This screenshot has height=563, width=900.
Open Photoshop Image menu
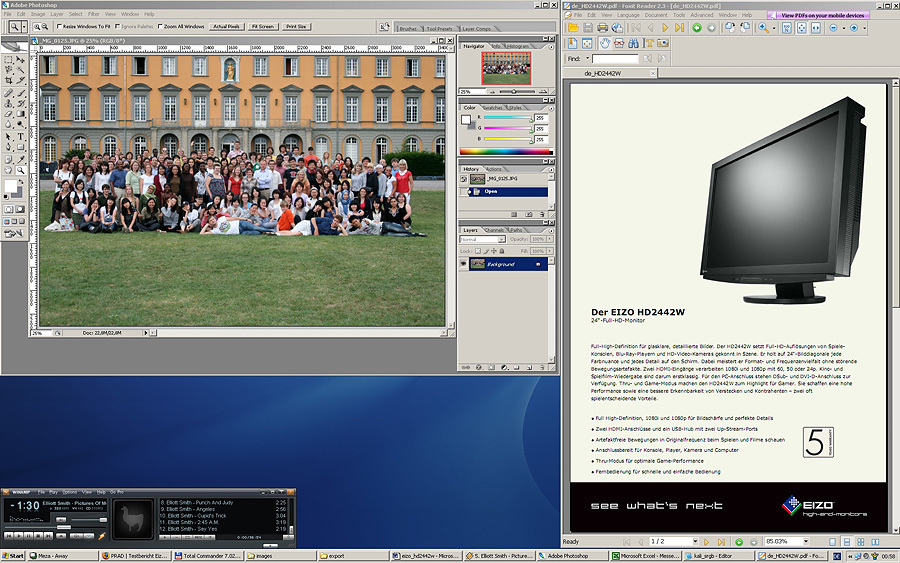coord(38,14)
